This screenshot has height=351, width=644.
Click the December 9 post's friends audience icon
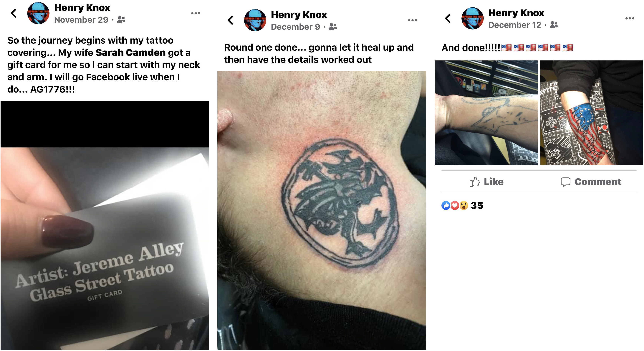pos(333,27)
